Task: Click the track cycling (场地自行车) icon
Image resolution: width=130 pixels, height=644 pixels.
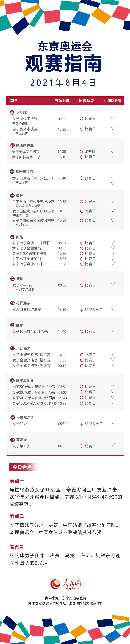Action: coord(12,145)
